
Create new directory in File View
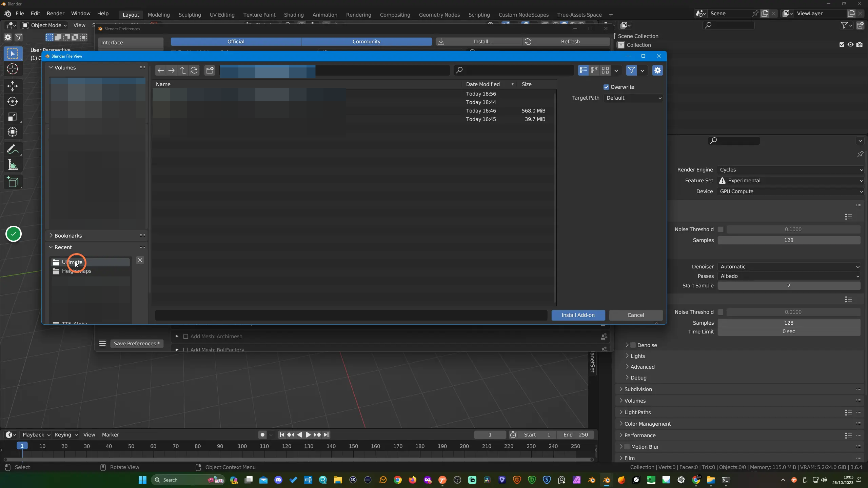[210, 70]
